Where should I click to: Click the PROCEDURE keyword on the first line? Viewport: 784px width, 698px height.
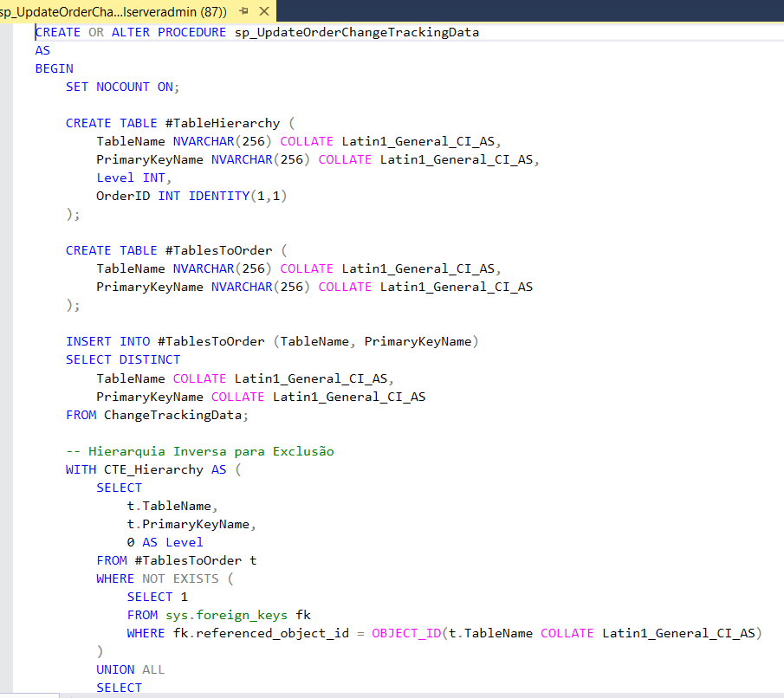pyautogui.click(x=192, y=33)
